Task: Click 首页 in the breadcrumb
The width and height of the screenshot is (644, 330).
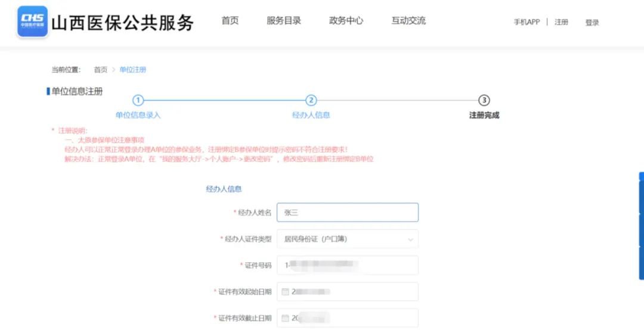Action: coord(101,70)
